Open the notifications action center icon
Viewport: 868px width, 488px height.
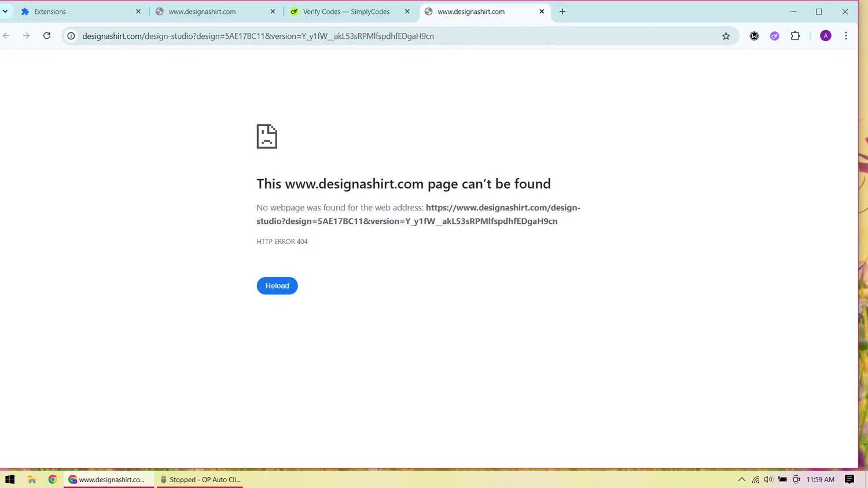[x=849, y=479]
